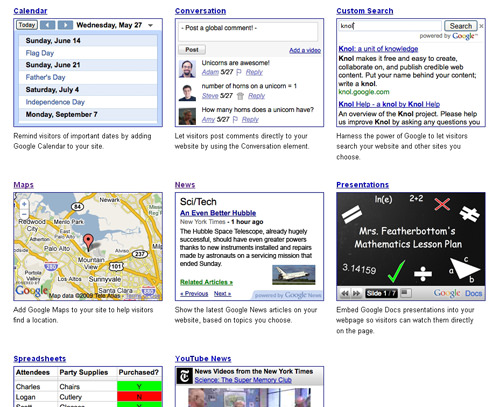Go to Next news article

tap(222, 294)
